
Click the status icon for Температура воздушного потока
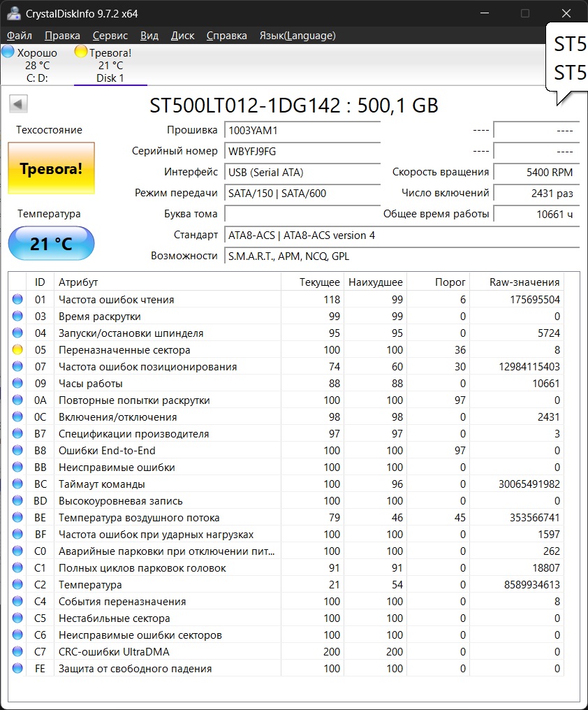point(17,517)
